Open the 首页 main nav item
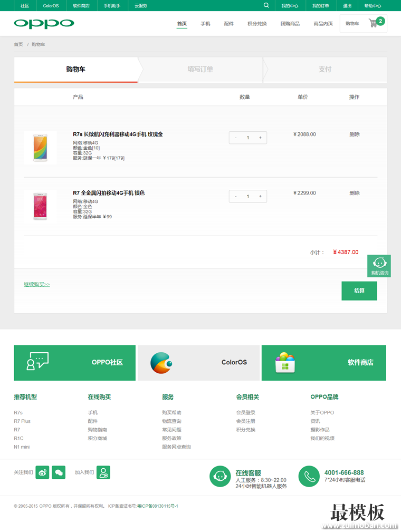This screenshot has width=401, height=532. coord(182,24)
